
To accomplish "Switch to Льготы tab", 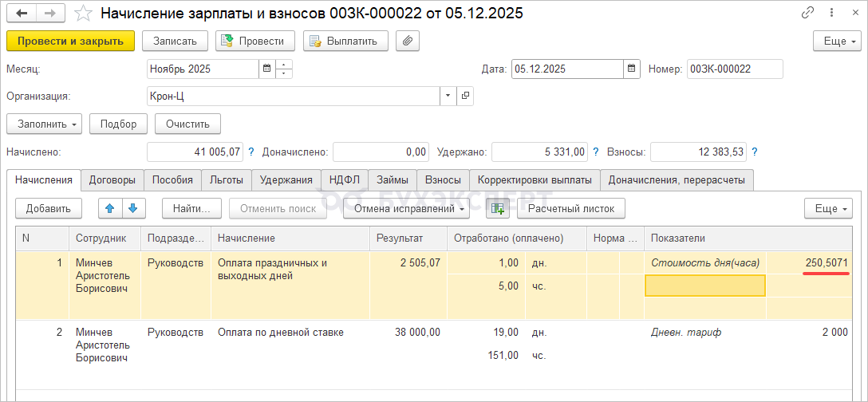I will tap(227, 180).
